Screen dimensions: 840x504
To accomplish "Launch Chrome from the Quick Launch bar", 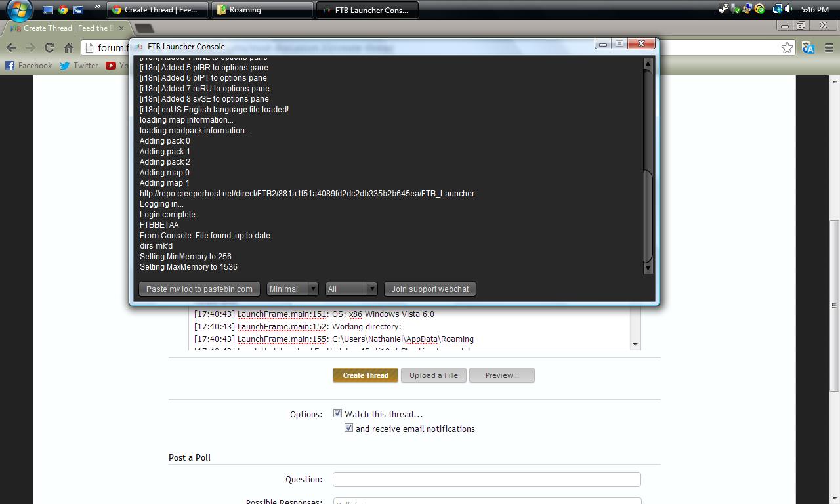I will pyautogui.click(x=63, y=10).
